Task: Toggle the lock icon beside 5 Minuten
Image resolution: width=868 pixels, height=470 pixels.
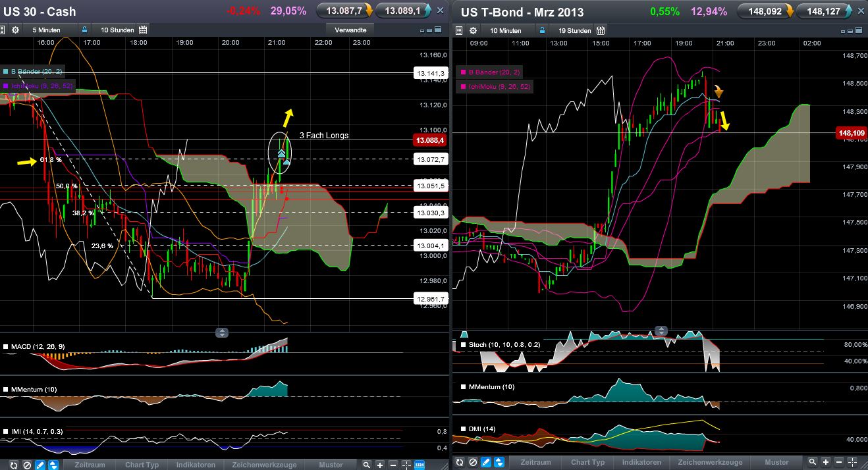Action: point(84,30)
